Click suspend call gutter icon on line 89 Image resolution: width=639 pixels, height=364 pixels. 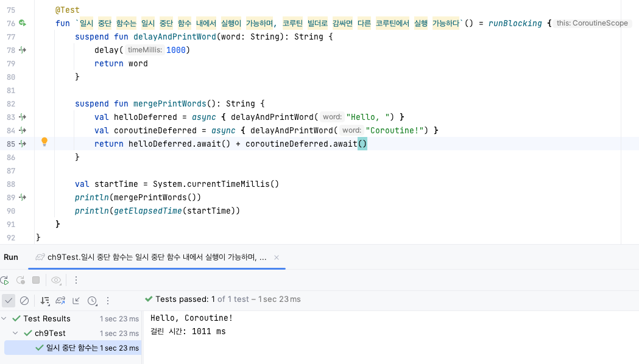point(23,197)
